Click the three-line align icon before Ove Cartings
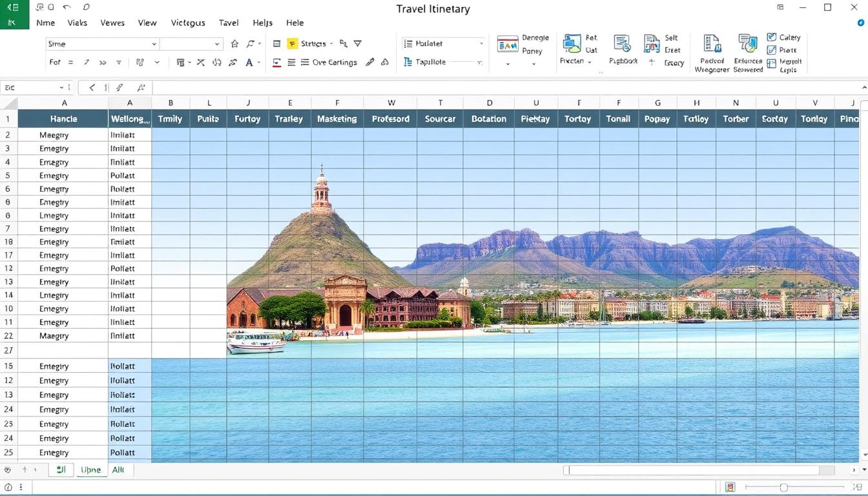Viewport: 868px width, 496px height. pos(291,63)
